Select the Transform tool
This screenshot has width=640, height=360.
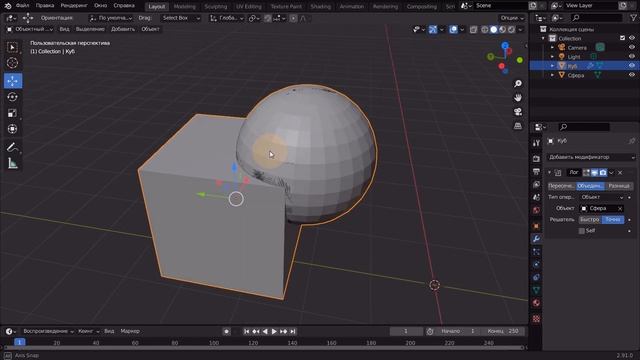click(x=13, y=129)
